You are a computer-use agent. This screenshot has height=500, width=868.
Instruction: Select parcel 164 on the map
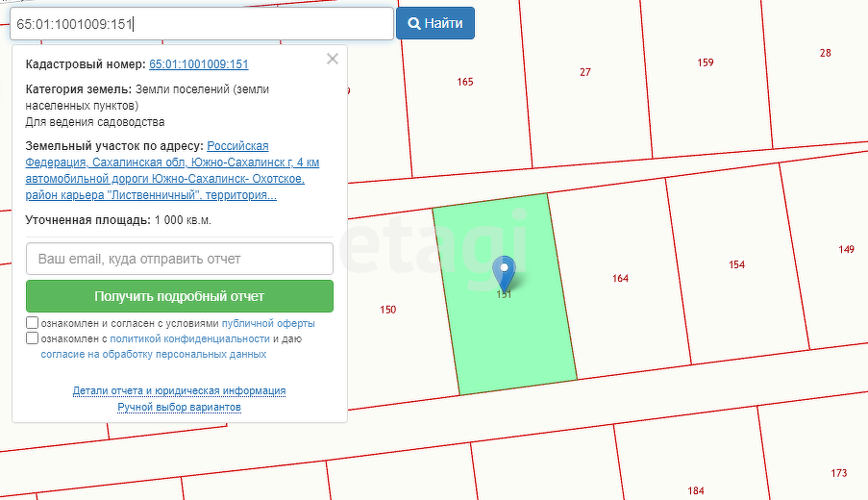click(620, 279)
